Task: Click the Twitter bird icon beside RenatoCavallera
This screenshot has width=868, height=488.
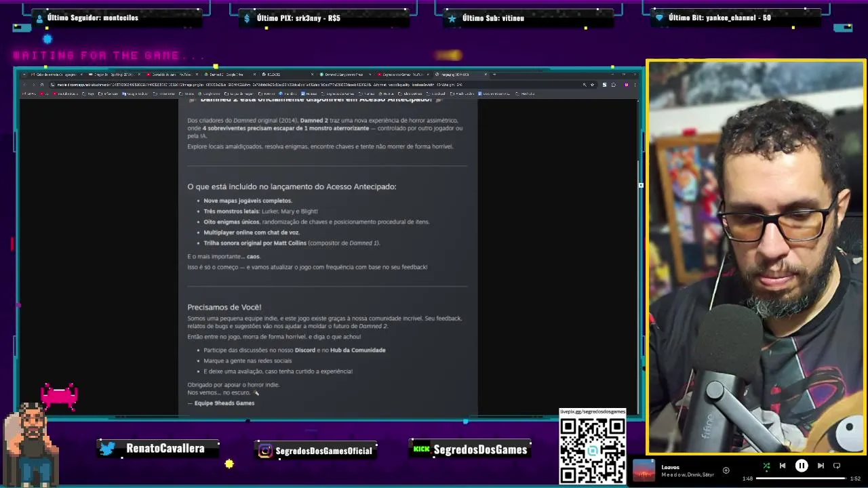Action: click(107, 449)
